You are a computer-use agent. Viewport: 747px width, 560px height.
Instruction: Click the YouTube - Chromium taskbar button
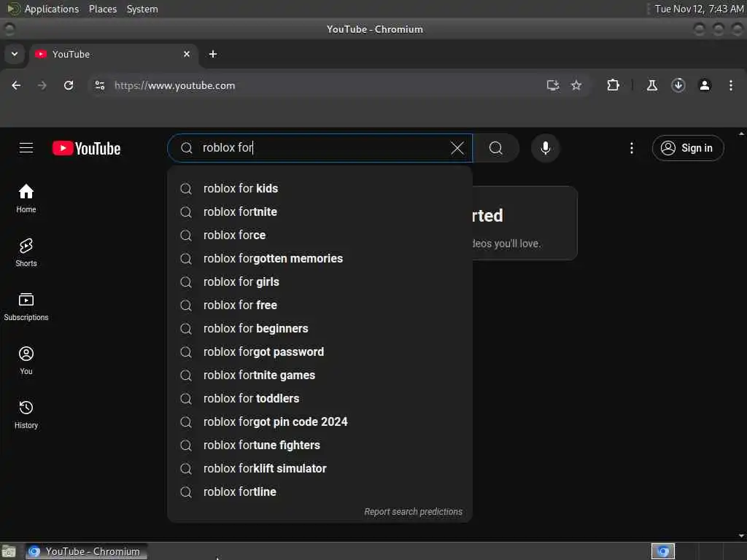click(x=86, y=551)
